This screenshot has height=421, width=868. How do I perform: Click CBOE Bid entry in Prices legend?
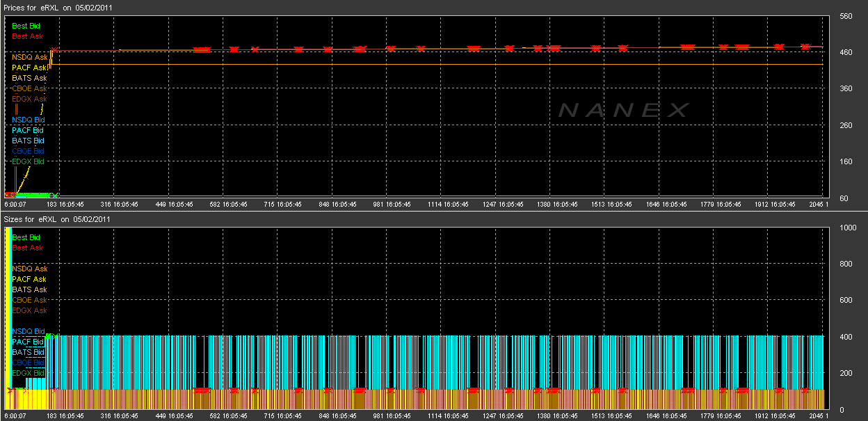(x=28, y=151)
